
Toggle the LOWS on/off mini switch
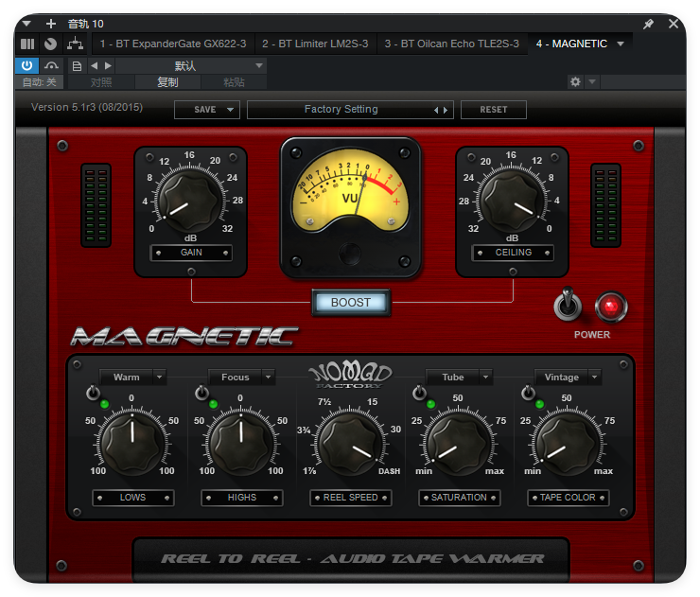(93, 393)
